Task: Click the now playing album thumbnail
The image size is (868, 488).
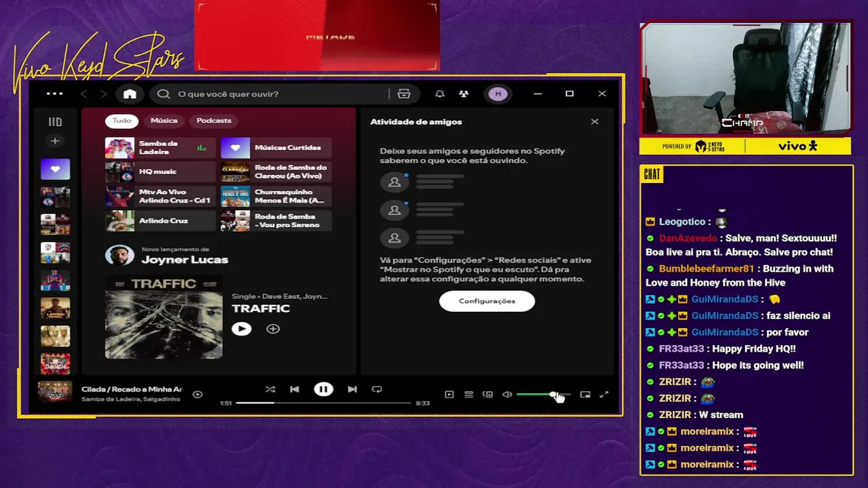Action: pos(55,393)
